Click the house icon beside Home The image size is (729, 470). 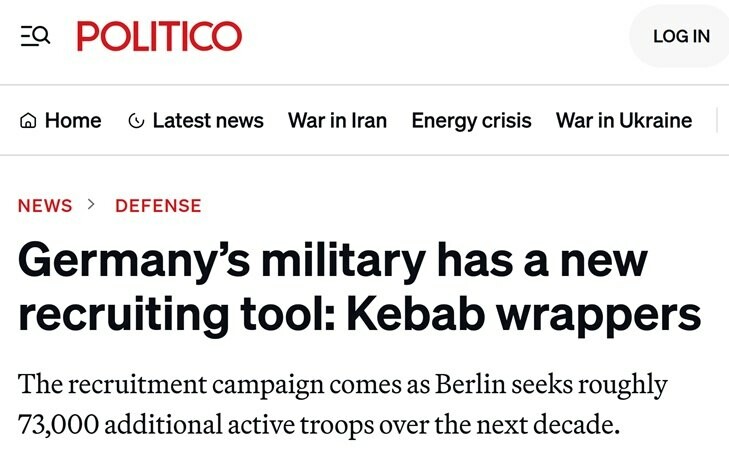[28, 121]
